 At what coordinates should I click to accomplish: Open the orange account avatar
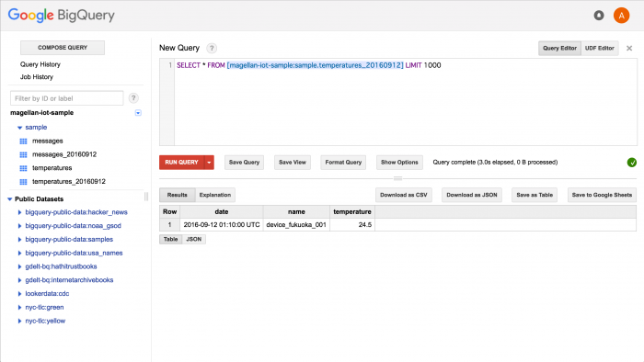[x=621, y=16]
